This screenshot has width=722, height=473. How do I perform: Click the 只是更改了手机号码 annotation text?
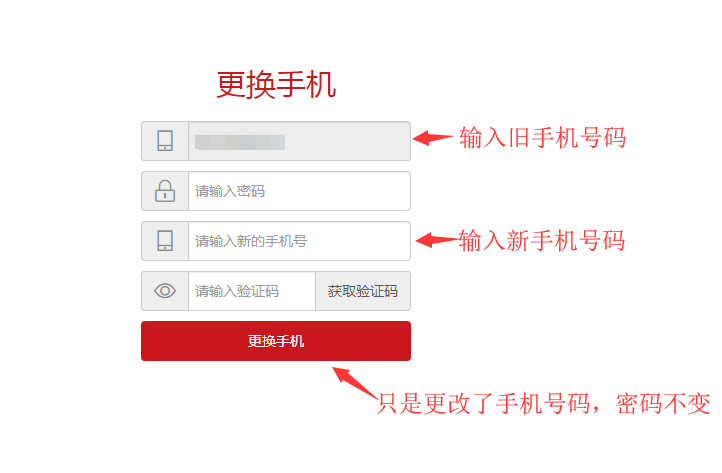(x=483, y=403)
